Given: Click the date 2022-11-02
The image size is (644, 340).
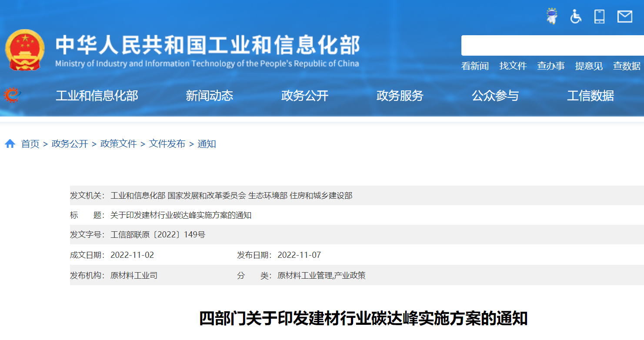Looking at the screenshot, I should click(x=132, y=255).
